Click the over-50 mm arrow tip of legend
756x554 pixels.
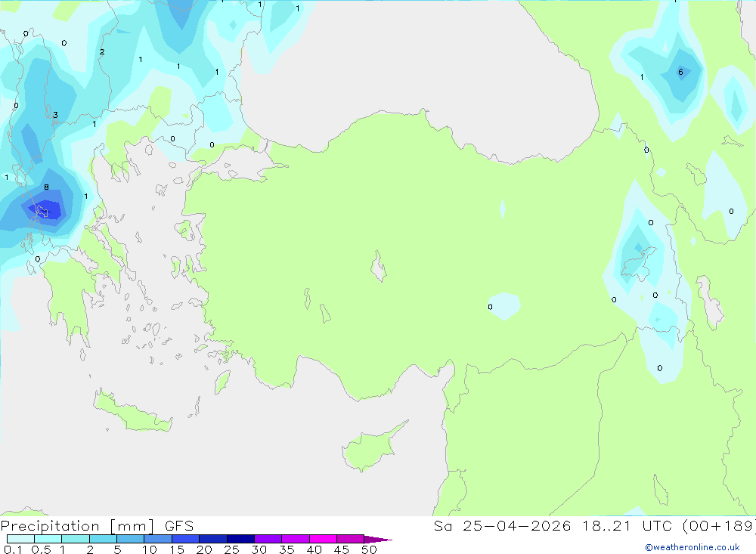378,540
